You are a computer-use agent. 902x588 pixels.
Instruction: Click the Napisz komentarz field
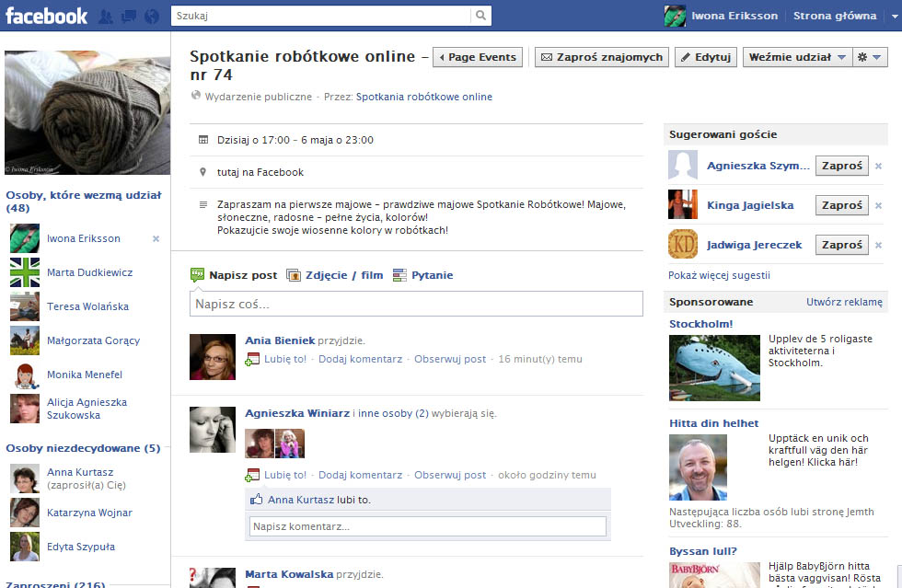pos(427,526)
